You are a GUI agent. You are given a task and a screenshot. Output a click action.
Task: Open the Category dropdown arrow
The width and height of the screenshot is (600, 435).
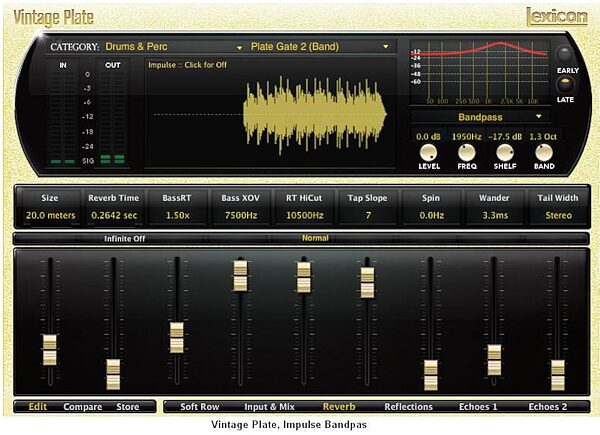coord(239,48)
